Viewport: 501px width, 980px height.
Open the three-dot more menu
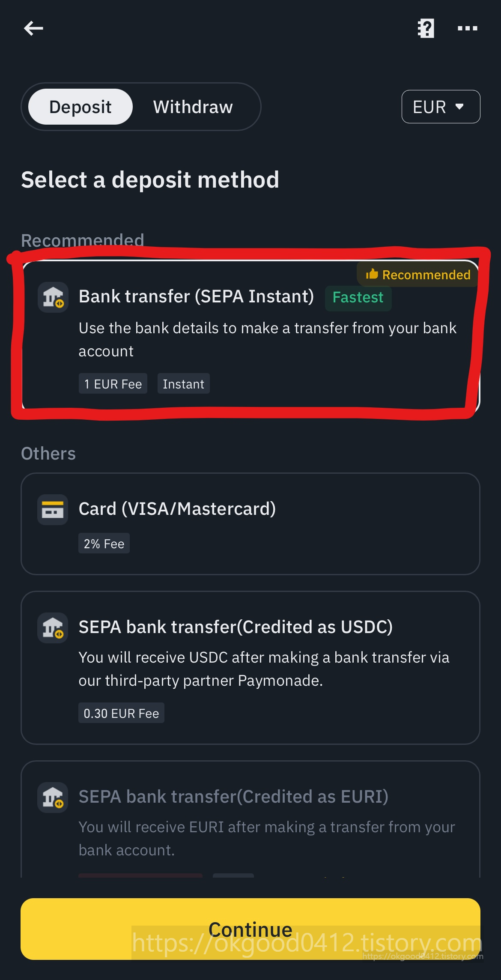467,28
